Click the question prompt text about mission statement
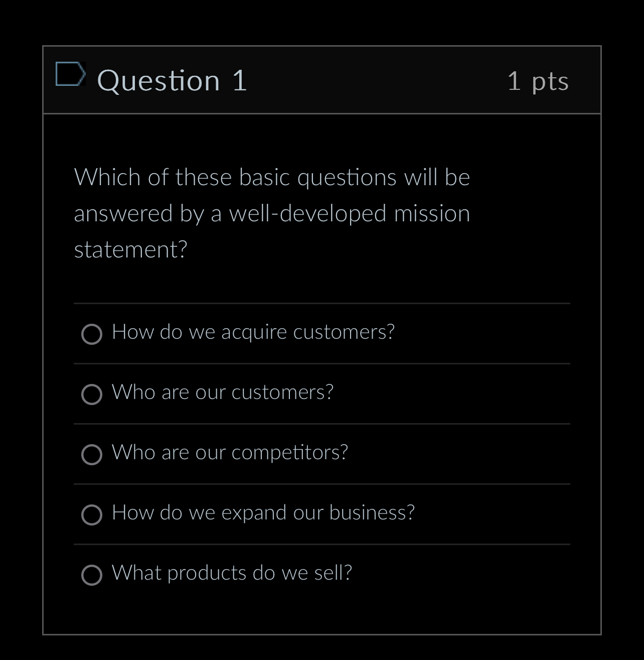The height and width of the screenshot is (660, 644). pos(272,212)
